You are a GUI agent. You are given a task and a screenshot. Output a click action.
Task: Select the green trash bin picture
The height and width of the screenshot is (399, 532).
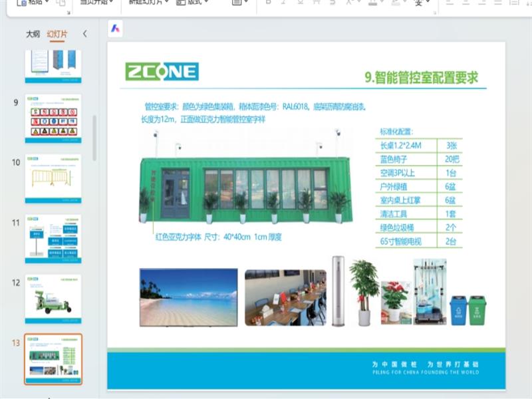pos(477,311)
